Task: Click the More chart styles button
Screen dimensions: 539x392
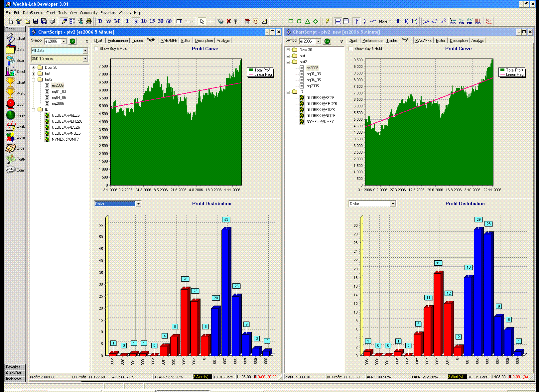Action: coord(385,21)
